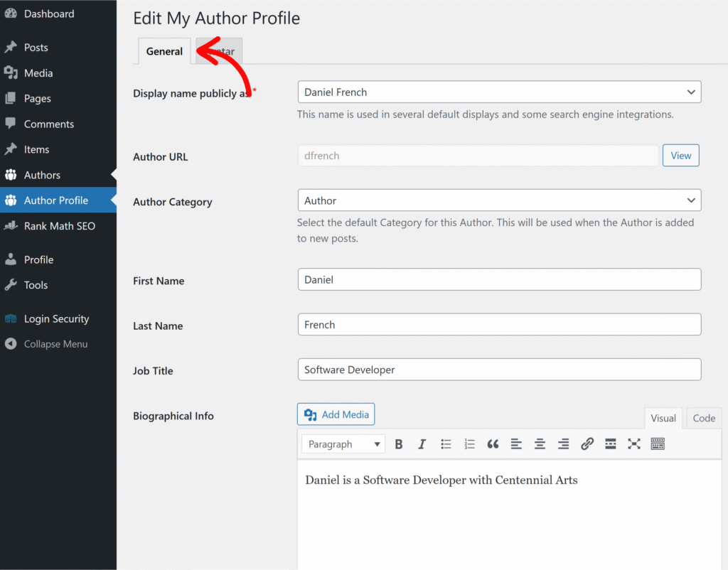The image size is (728, 570).
Task: Click the disabled dfrench Author URL field
Action: click(x=478, y=156)
